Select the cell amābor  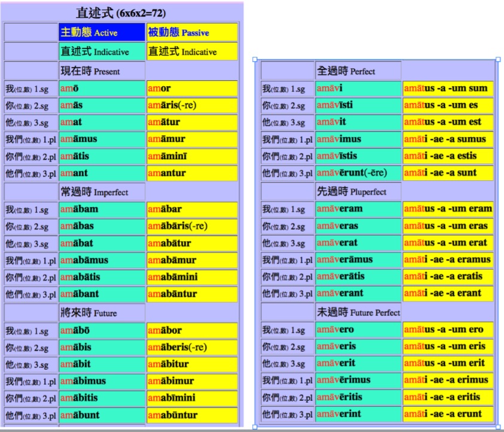click(192, 330)
